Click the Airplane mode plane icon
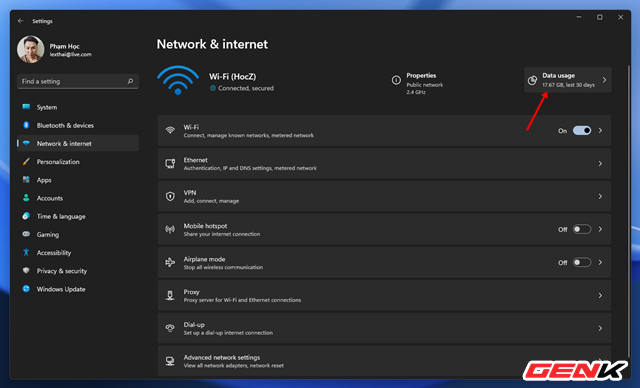 point(170,262)
